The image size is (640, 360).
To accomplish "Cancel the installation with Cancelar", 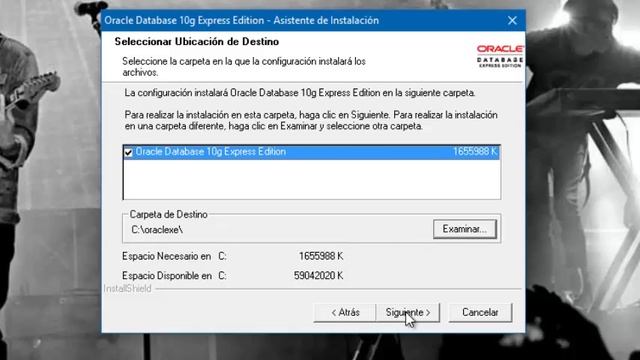I will click(480, 313).
